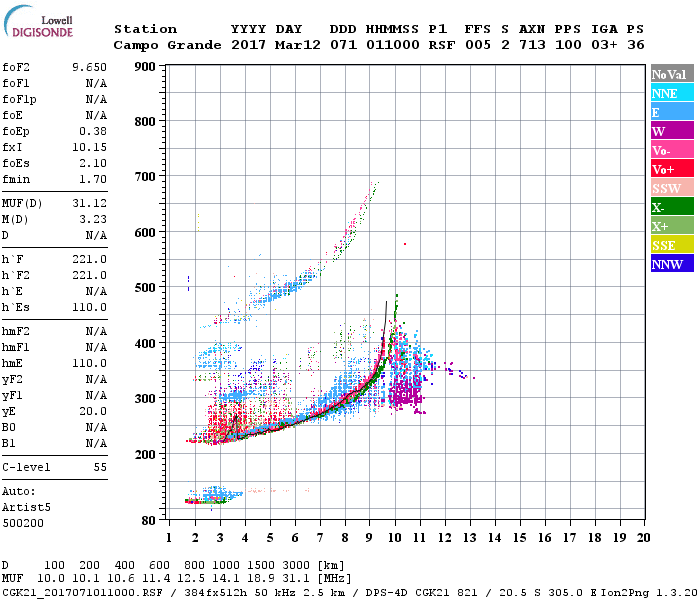Viewport: 700px width, 600px height.
Task: Click the time 011000 value
Action: pyautogui.click(x=393, y=45)
